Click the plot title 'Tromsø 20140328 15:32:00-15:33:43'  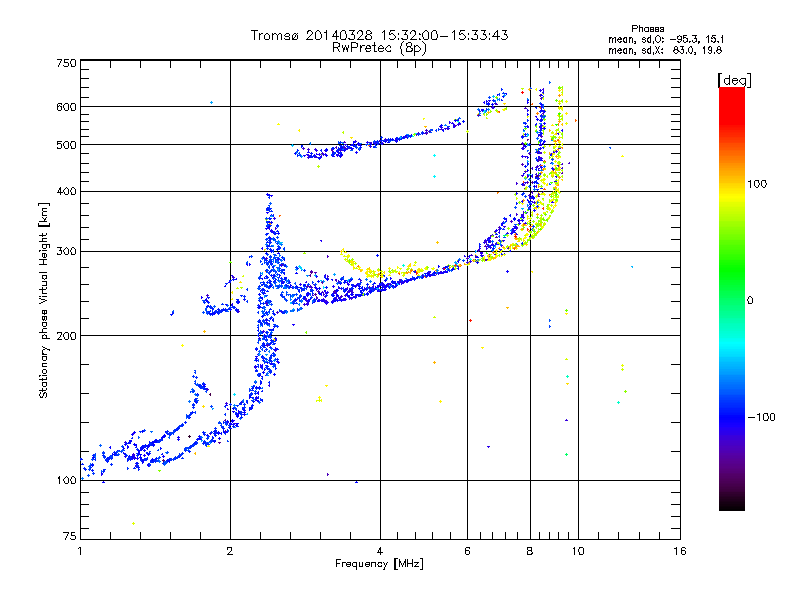click(x=379, y=35)
